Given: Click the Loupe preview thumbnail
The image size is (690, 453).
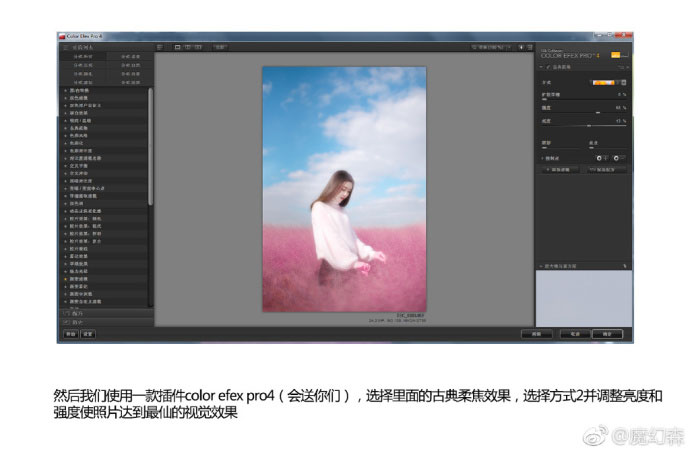Looking at the screenshot, I should (x=585, y=298).
